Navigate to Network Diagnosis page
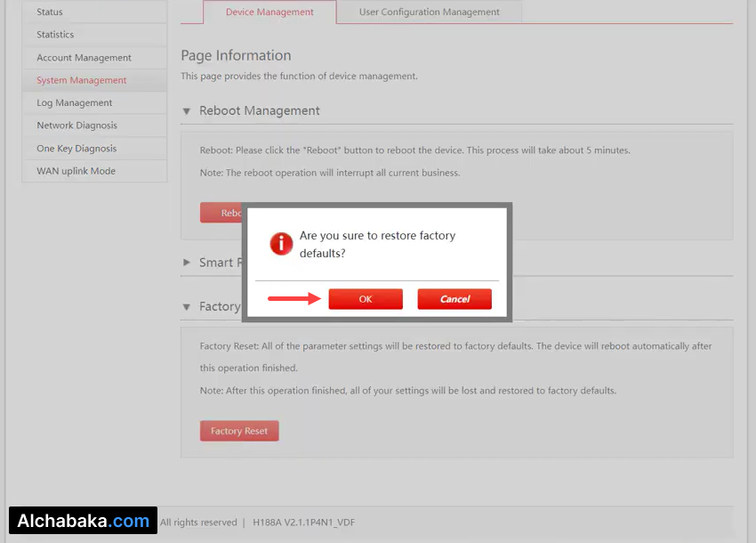The width and height of the screenshot is (756, 543). 76,126
